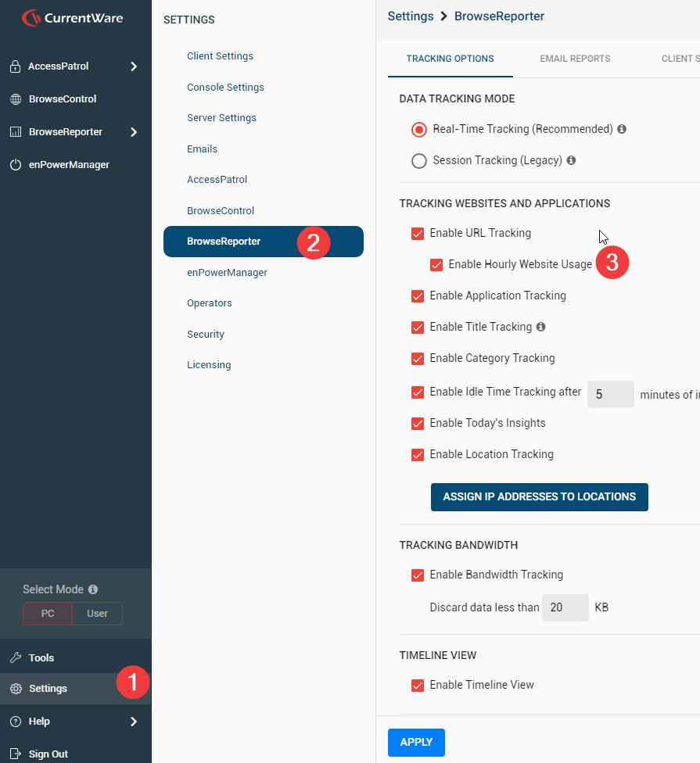
Task: Click the enPowerManager power icon
Action: (16, 165)
